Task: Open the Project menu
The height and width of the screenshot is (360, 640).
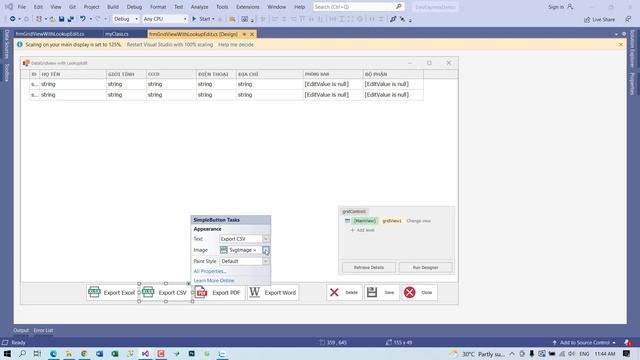Action: 91,7
